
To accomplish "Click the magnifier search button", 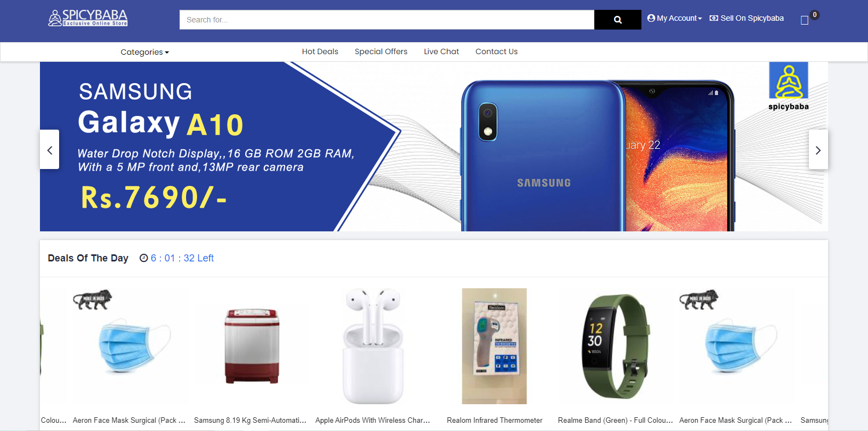I will (x=617, y=20).
